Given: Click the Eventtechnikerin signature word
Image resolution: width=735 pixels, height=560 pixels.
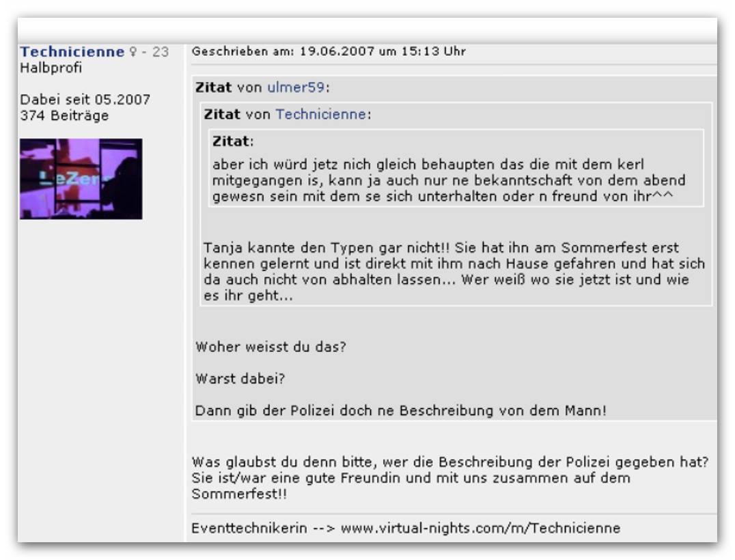Looking at the screenshot, I should [249, 528].
